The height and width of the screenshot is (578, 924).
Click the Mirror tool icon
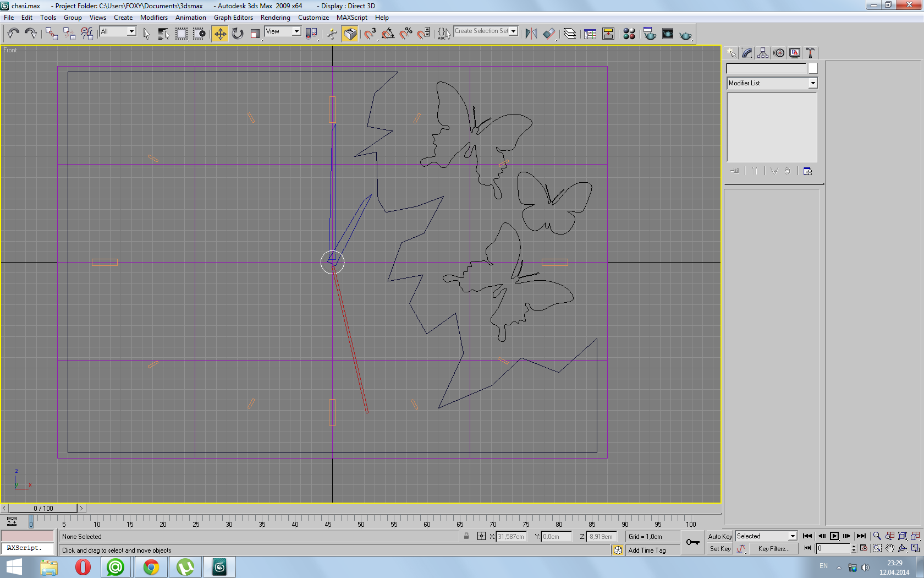tap(531, 34)
